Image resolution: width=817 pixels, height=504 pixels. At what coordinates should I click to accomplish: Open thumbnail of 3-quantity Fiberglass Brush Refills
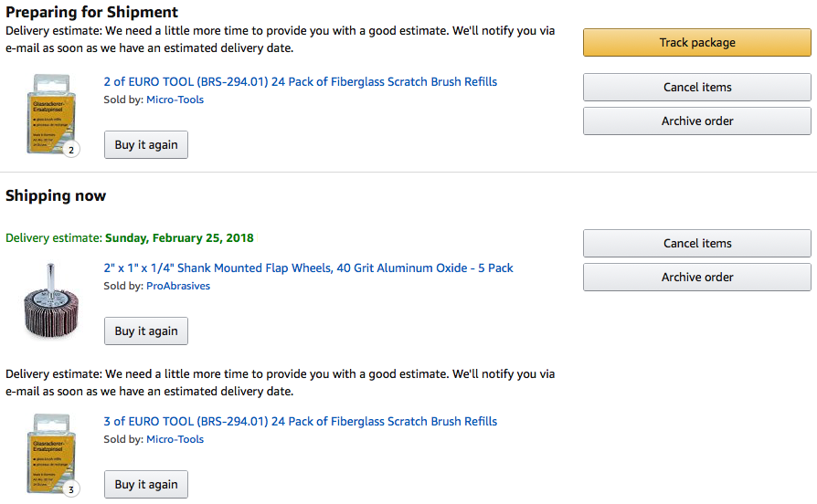tap(46, 453)
